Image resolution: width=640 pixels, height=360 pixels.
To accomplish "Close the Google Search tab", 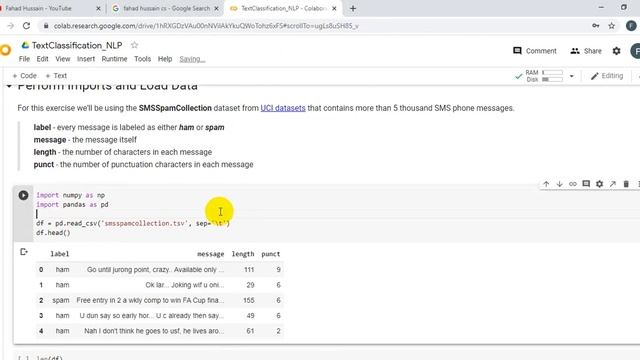I will point(216,8).
